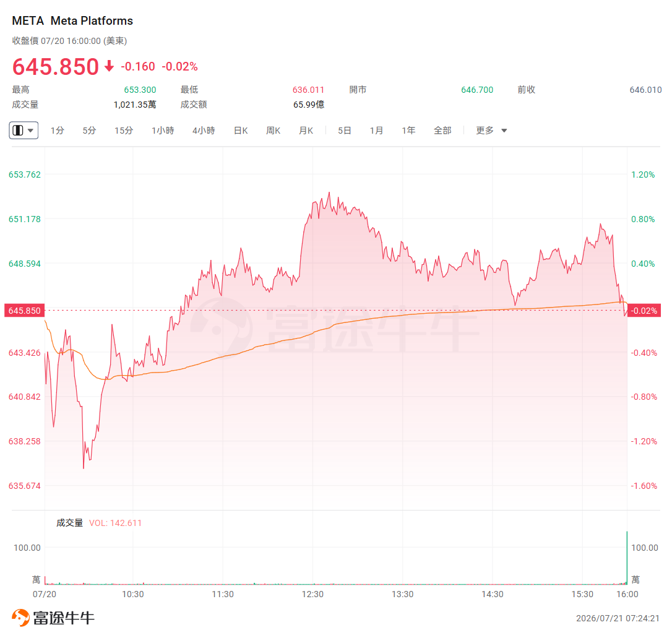Click the 653.762 left axis label
672x638 pixels.
pyautogui.click(x=24, y=175)
